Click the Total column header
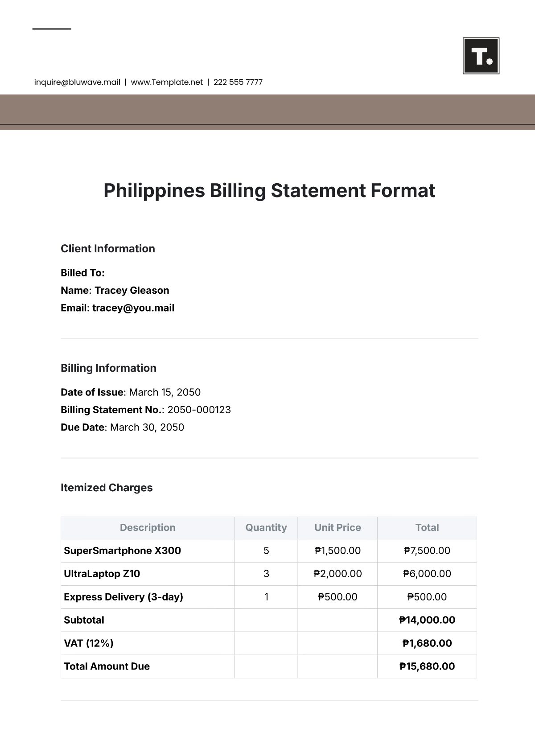The image size is (535, 756). tap(427, 528)
